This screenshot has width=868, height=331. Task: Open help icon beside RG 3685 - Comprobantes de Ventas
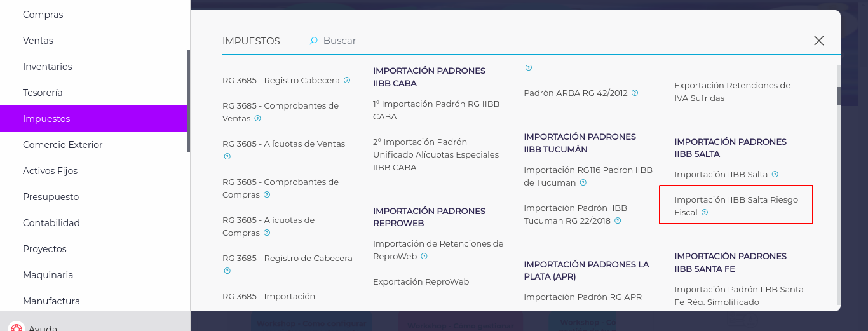(x=257, y=119)
